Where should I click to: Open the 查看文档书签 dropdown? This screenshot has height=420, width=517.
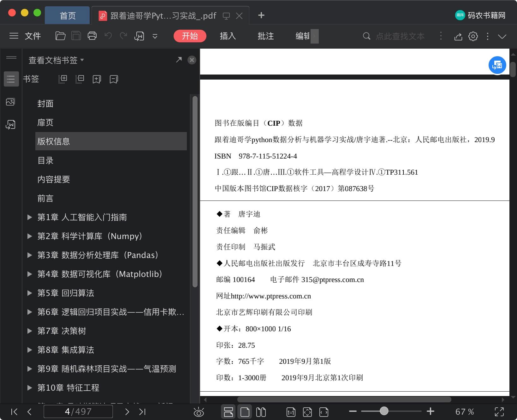click(56, 60)
